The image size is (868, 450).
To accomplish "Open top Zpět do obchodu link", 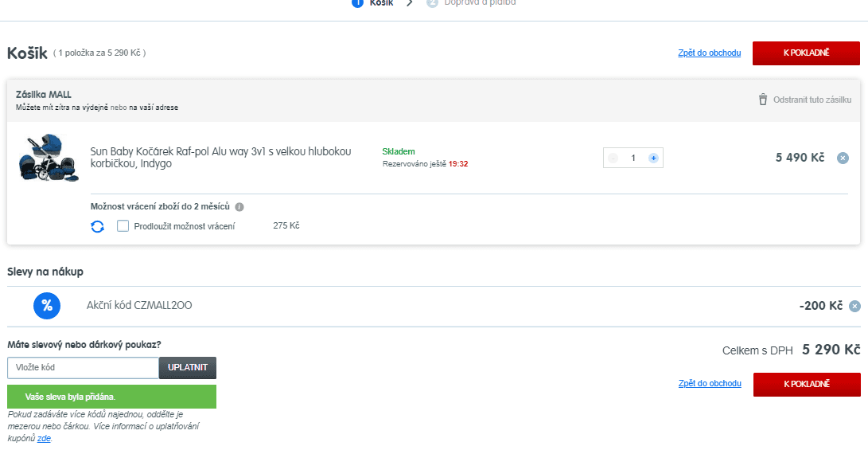I will click(709, 53).
